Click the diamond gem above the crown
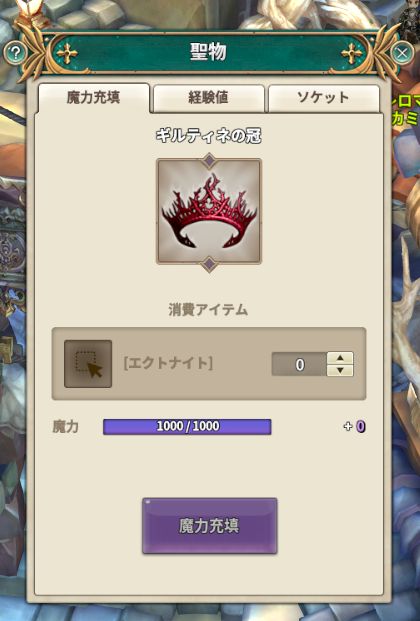420x621 pixels. pos(209,161)
